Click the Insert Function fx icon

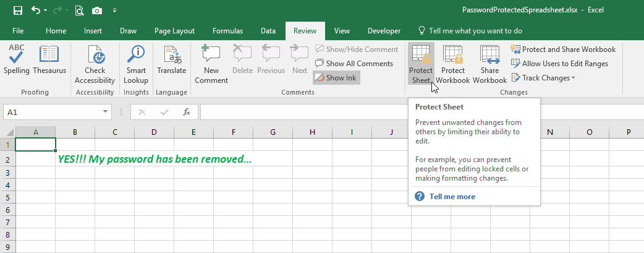(x=187, y=112)
